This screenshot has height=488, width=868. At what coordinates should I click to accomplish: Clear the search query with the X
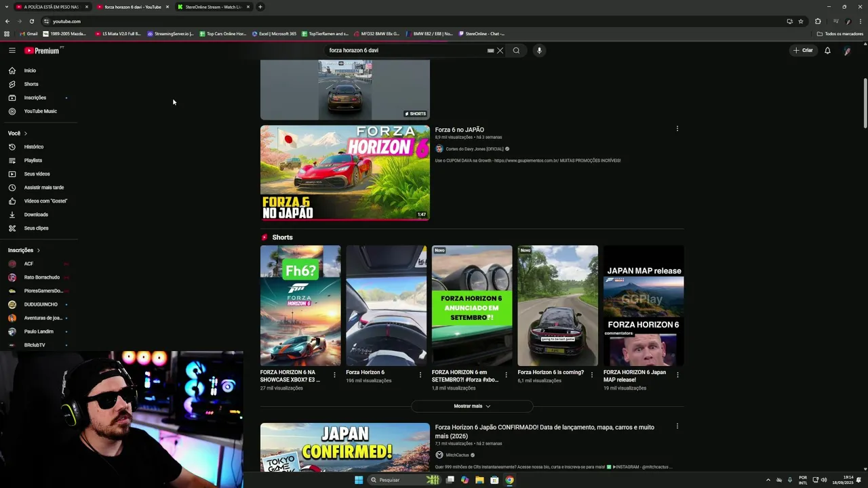(x=500, y=50)
